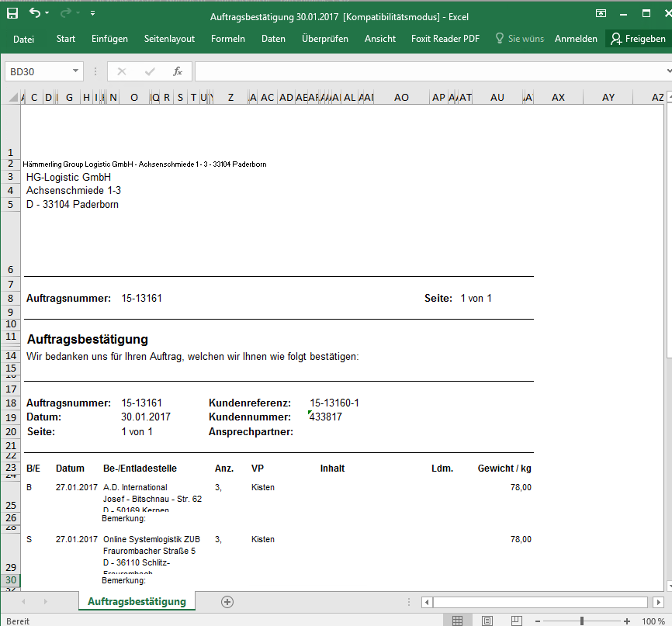672x626 pixels.
Task: Switch to Page Layout view icon
Action: click(x=487, y=621)
